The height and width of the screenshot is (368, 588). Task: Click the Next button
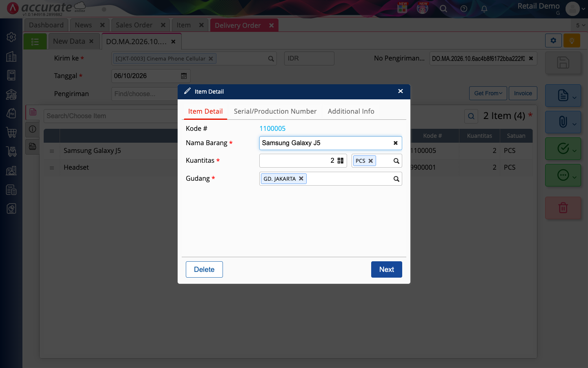click(x=387, y=269)
